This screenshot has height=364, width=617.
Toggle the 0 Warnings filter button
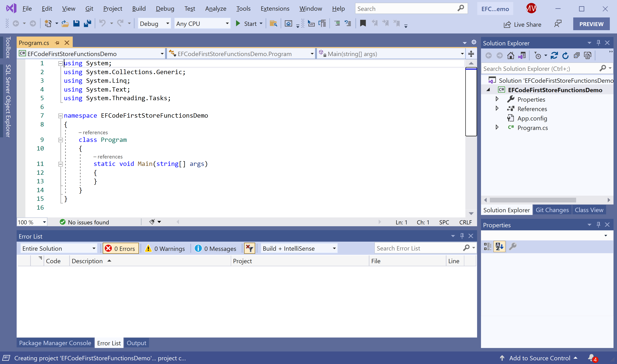(x=165, y=248)
